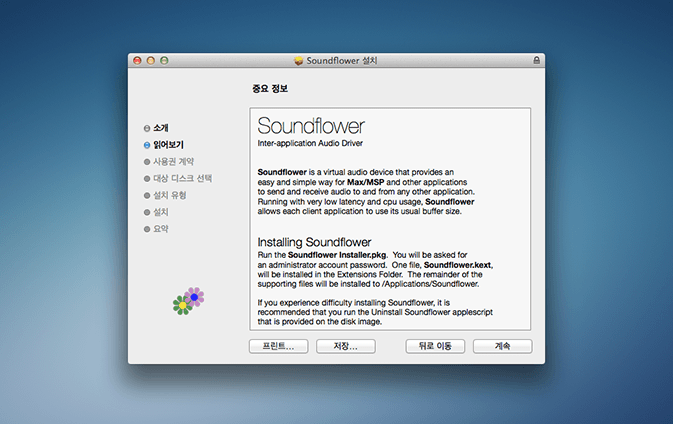The image size is (673, 424).
Task: Click the Soundflower 설치 window title
Action: click(x=342, y=61)
